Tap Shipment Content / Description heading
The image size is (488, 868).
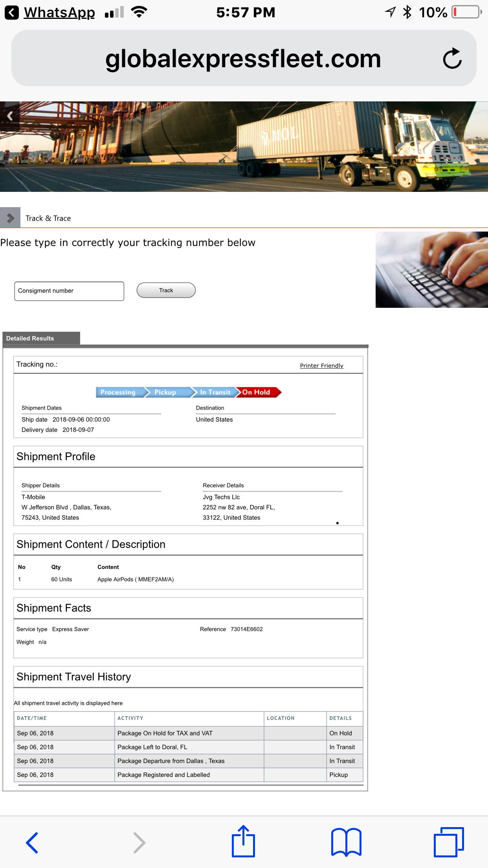point(91,544)
